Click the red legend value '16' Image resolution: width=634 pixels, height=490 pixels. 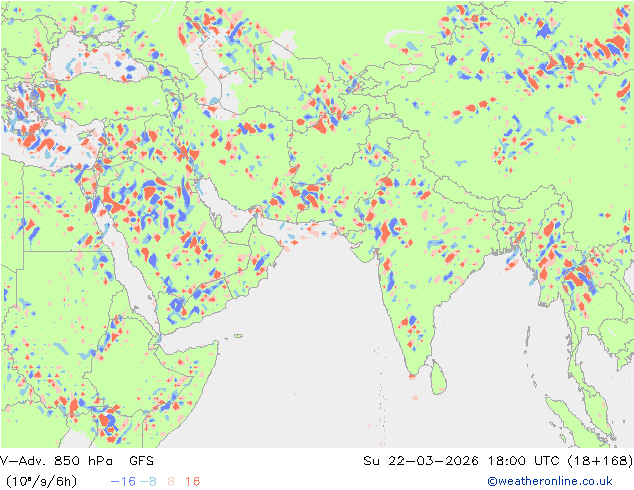pos(192,481)
